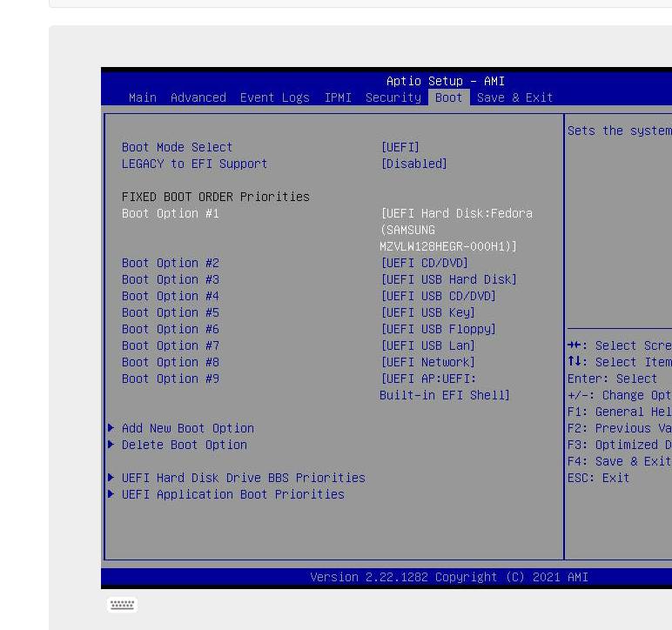Toggle LEGACY to EFI Support Disabled value

414,164
